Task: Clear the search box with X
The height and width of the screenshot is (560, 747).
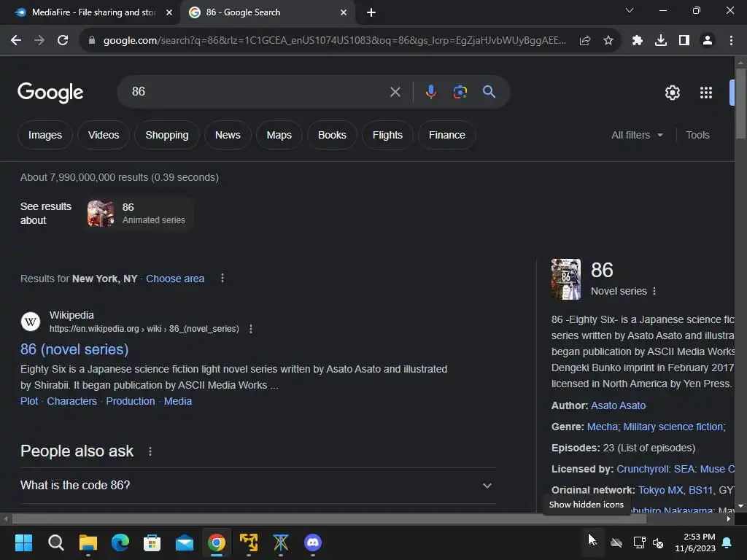Action: pos(395,92)
